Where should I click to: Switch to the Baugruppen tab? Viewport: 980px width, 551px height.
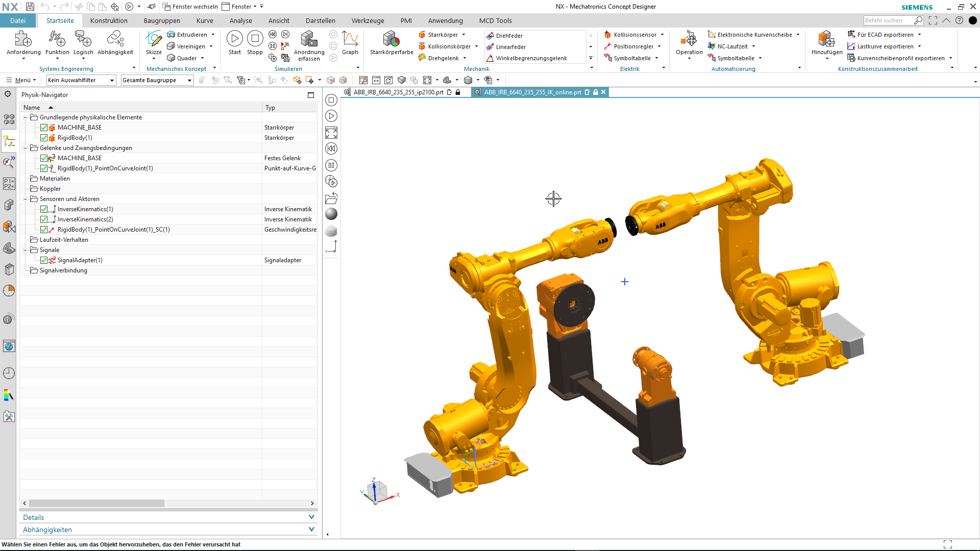click(x=162, y=20)
